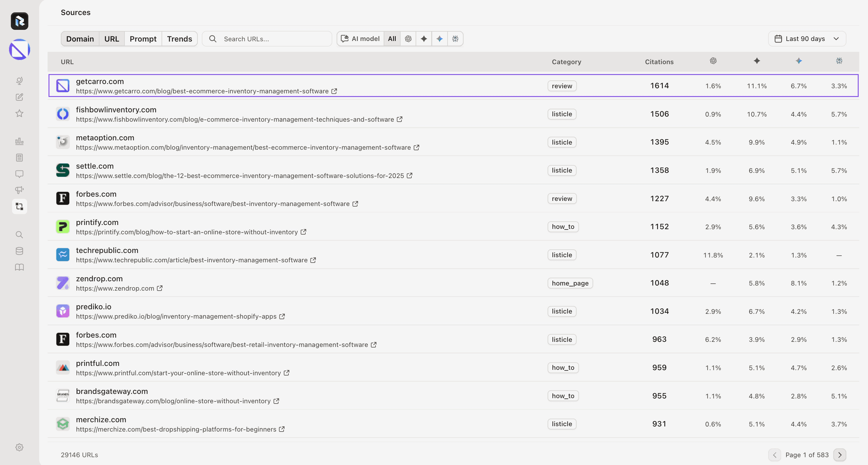The width and height of the screenshot is (868, 465).
Task: Click the review badge for getcarro.com
Action: [x=562, y=86]
